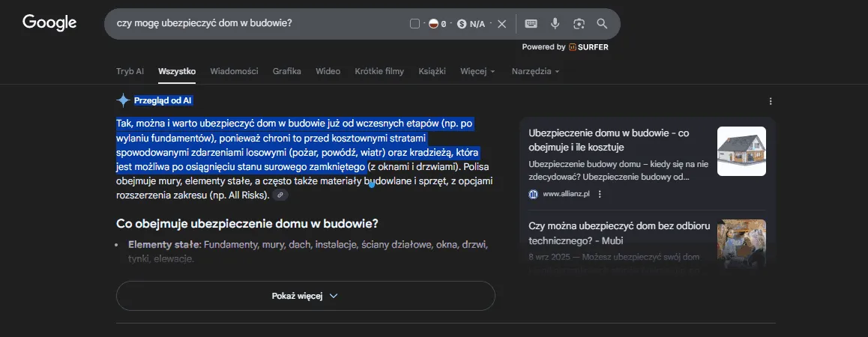Viewport: 868px width, 337px height.
Task: Expand the Narzędzia dropdown
Action: [x=535, y=71]
